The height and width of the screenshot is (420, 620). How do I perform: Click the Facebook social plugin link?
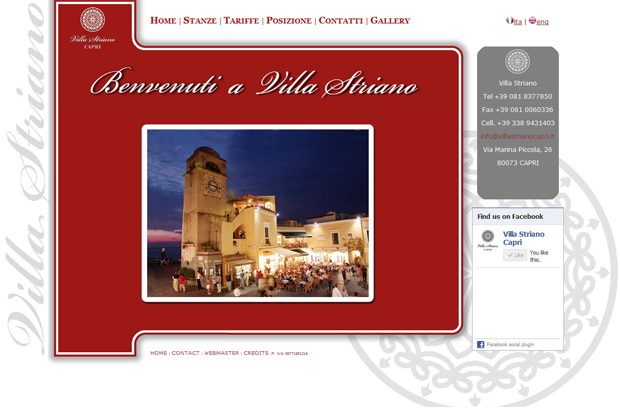point(510,344)
